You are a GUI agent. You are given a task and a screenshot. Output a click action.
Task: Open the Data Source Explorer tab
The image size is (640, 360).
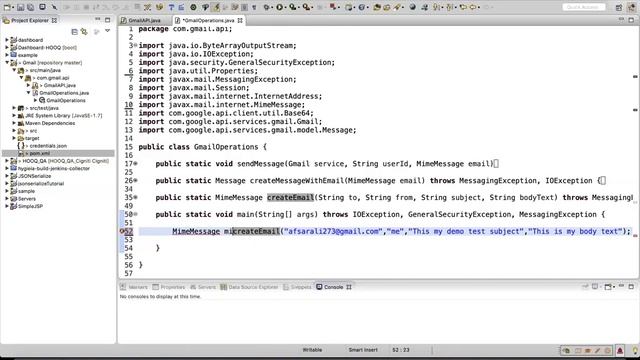[x=249, y=287]
